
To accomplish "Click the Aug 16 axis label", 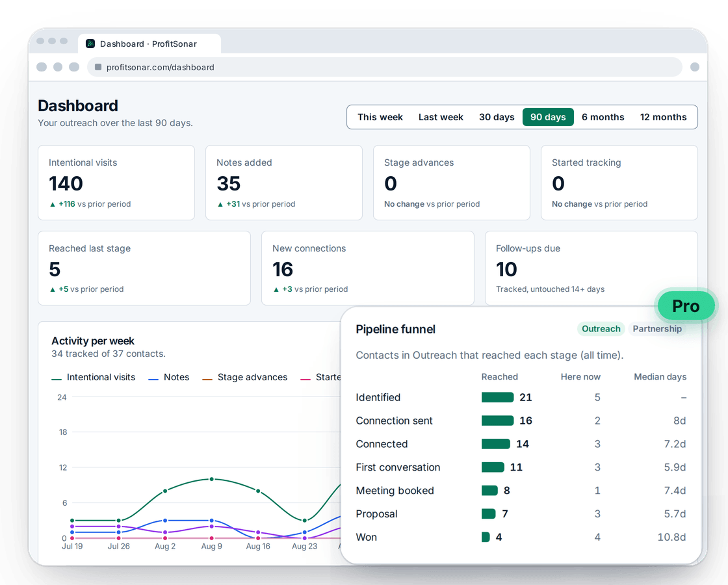I will [x=258, y=547].
